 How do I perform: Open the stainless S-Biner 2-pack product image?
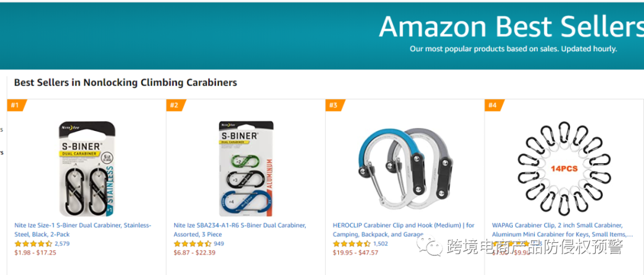86,169
